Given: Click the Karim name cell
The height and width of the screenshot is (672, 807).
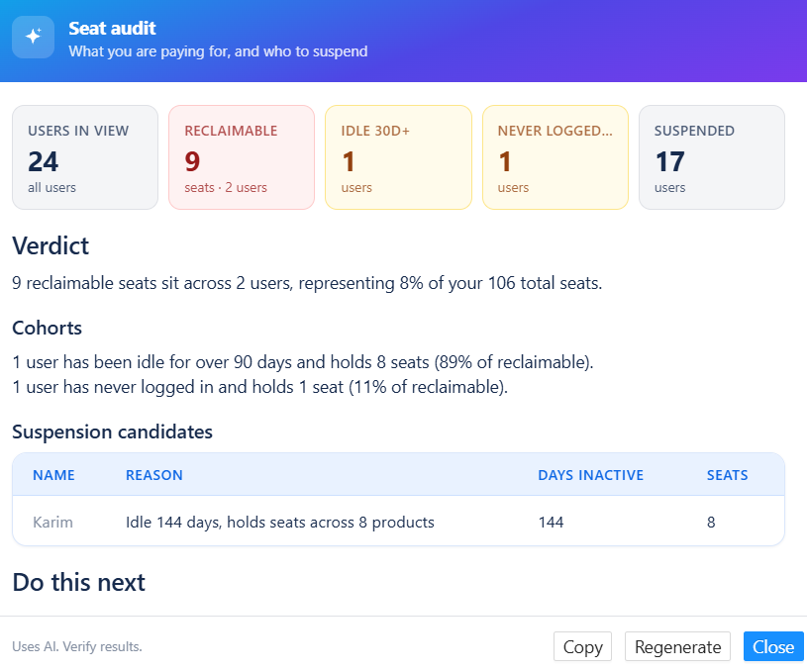Looking at the screenshot, I should (x=53, y=522).
